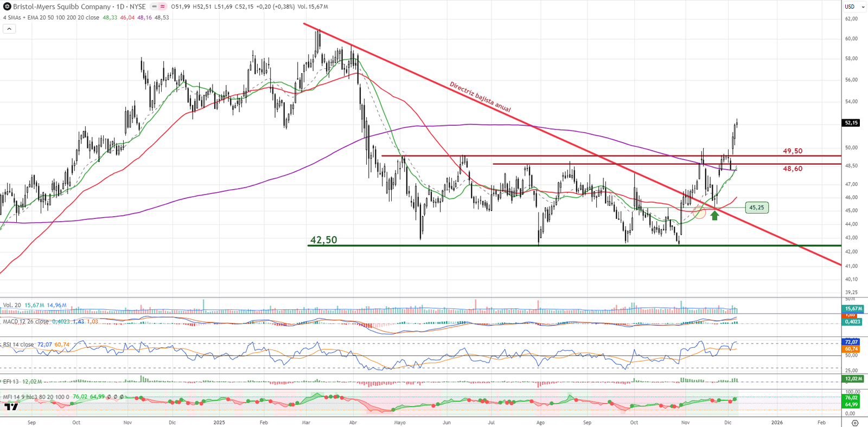
Task: Collapse the indicator legend with chevron button
Action: point(9,29)
